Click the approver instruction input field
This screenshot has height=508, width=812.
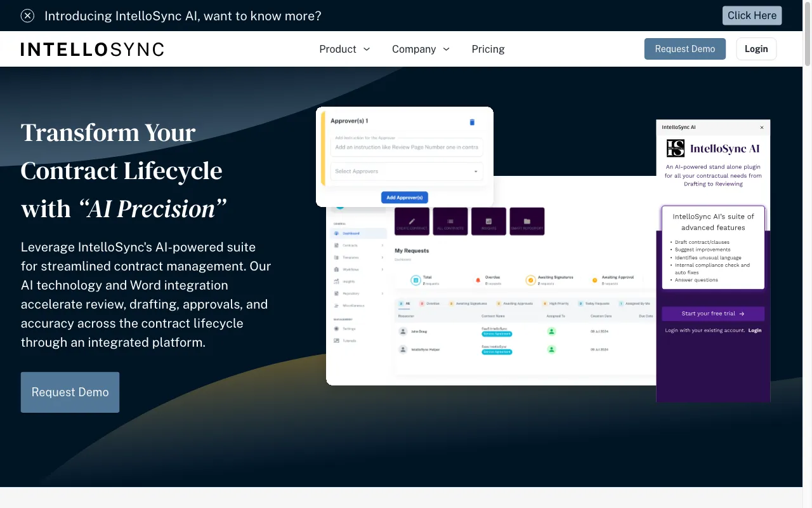(407, 147)
